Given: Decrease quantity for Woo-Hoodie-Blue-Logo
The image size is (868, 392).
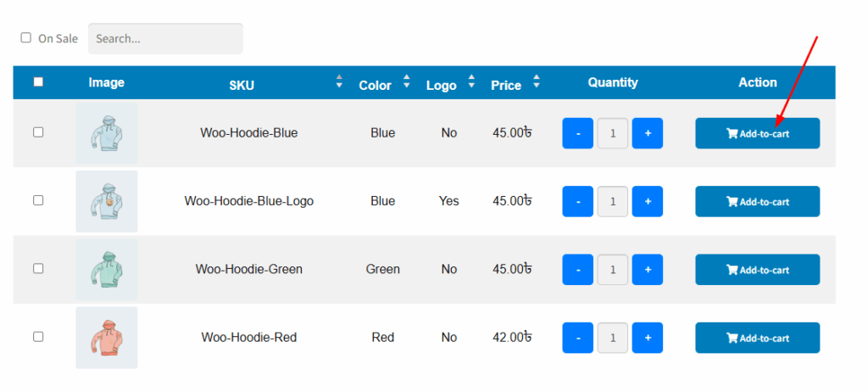Looking at the screenshot, I should click(x=577, y=201).
